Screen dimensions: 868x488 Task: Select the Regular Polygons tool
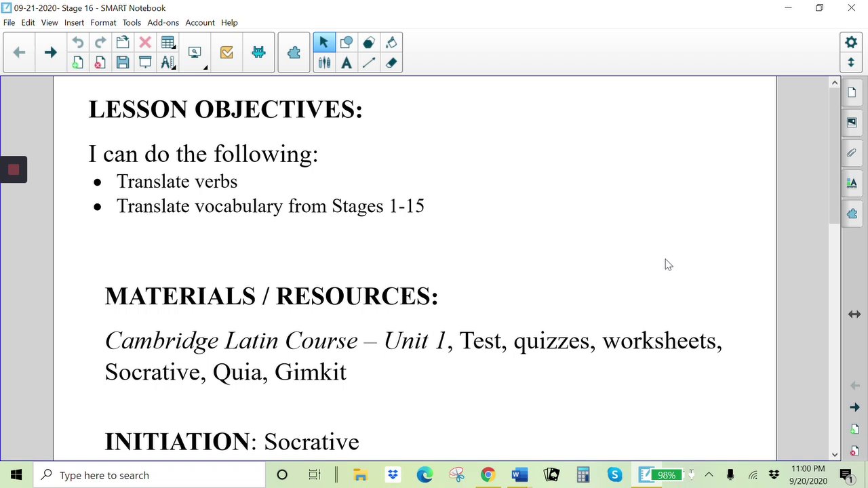click(369, 43)
